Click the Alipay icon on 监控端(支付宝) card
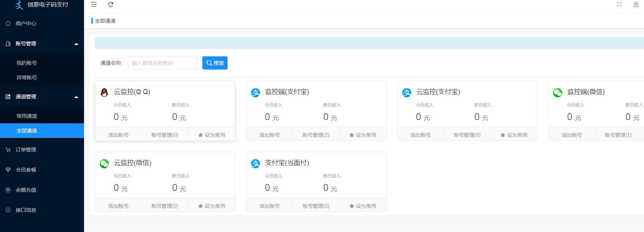 coord(255,93)
